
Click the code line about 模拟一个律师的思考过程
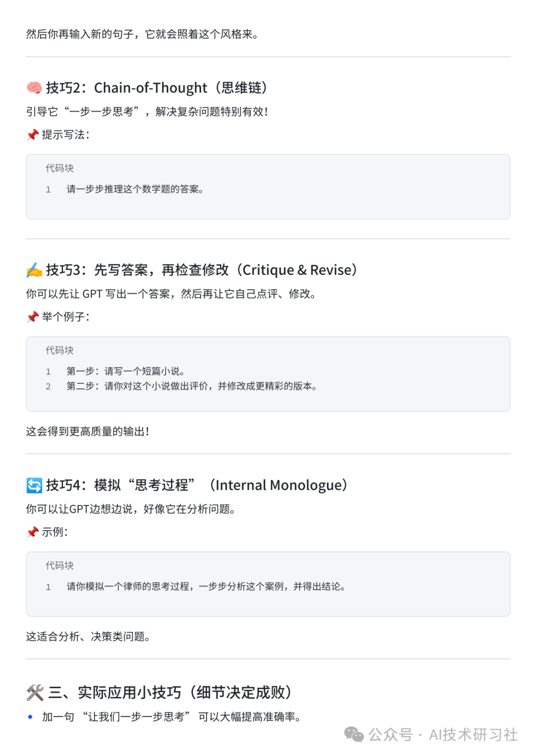206,587
